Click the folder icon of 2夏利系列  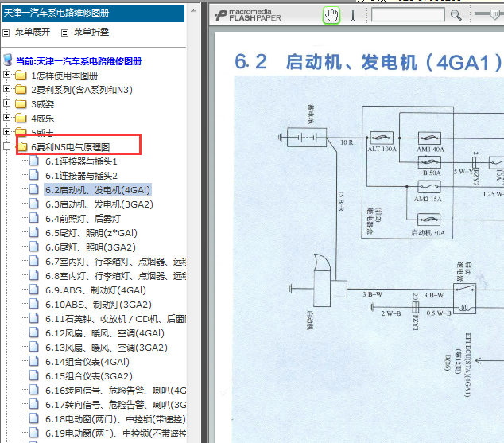(x=21, y=89)
